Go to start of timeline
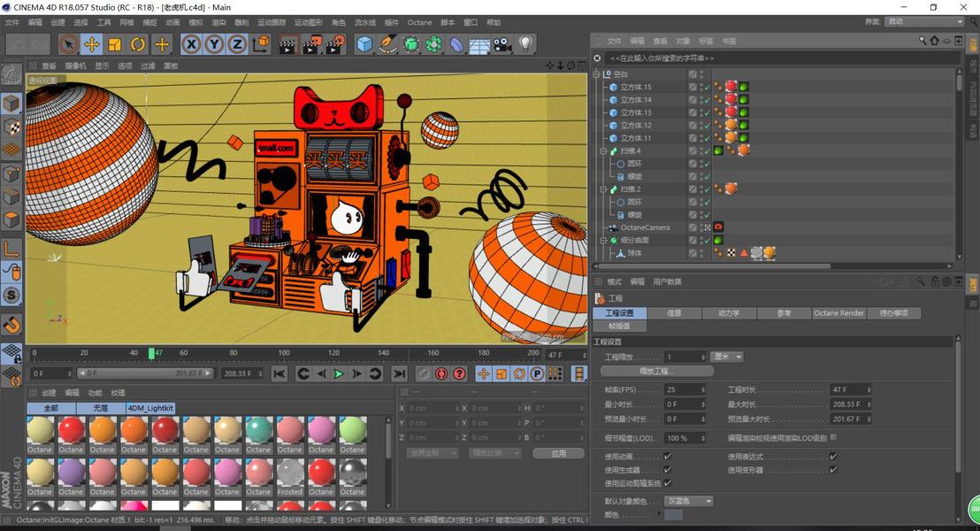 coord(279,373)
